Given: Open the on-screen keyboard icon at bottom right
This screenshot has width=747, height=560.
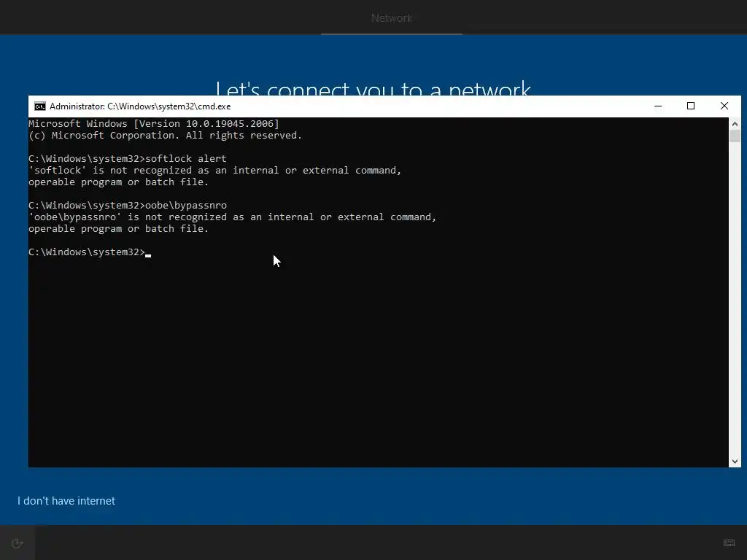Looking at the screenshot, I should click(x=729, y=542).
